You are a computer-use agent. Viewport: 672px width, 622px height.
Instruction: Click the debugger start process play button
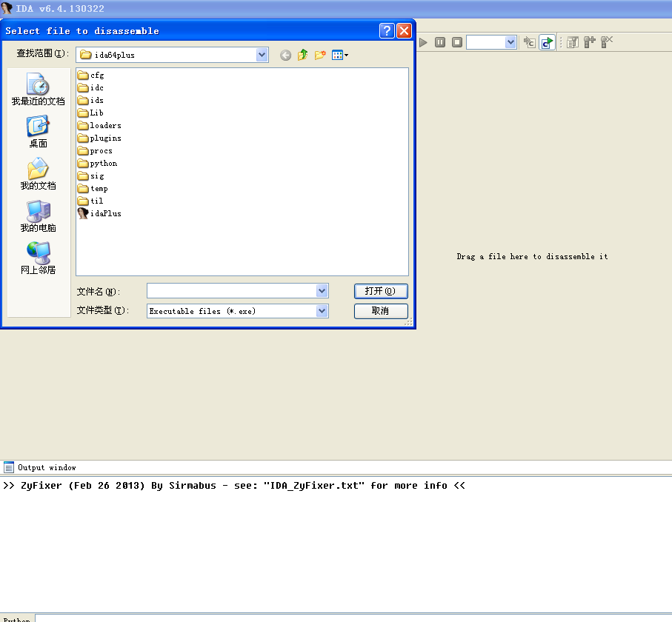click(x=423, y=42)
